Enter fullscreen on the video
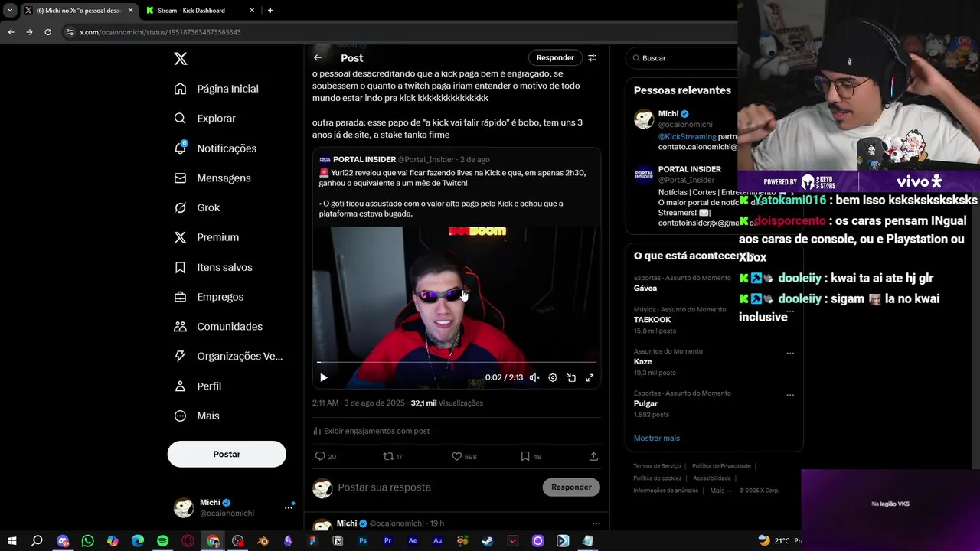Image resolution: width=980 pixels, height=551 pixels. [x=590, y=377]
